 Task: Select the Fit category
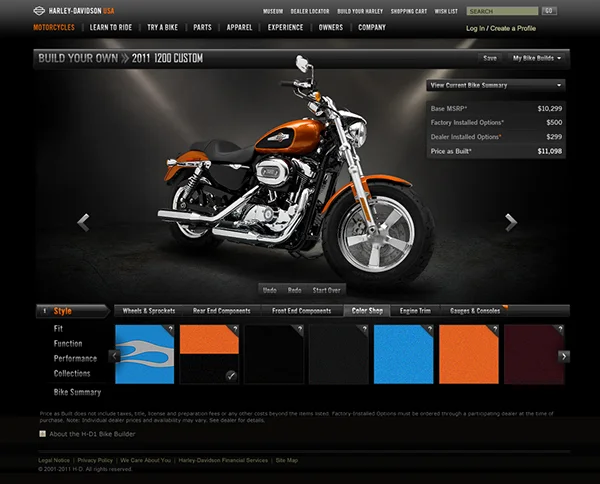point(58,328)
